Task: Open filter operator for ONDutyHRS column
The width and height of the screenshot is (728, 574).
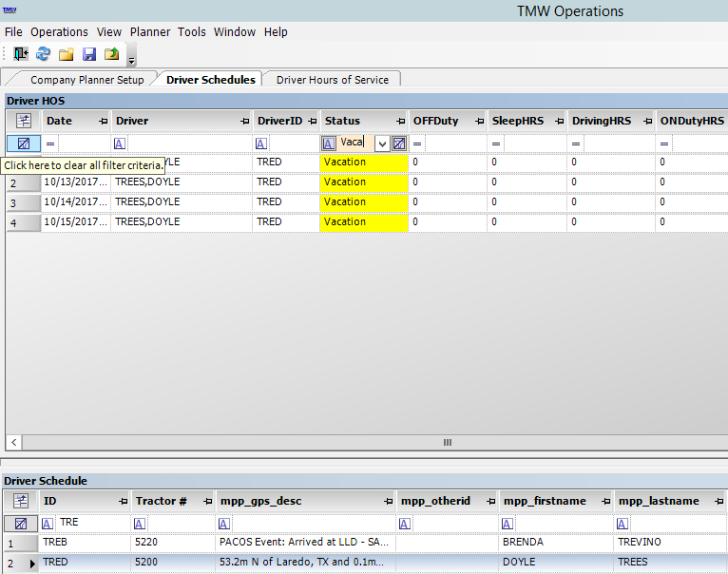Action: click(664, 143)
